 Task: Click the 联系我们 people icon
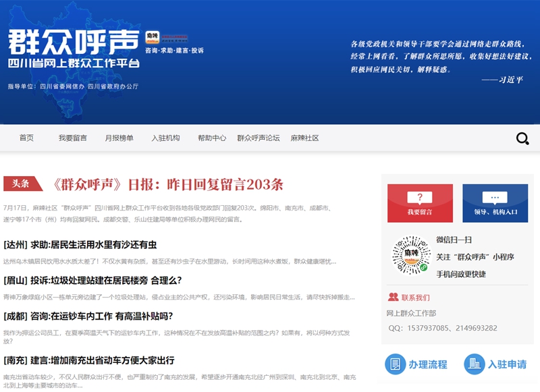pyautogui.click(x=393, y=297)
